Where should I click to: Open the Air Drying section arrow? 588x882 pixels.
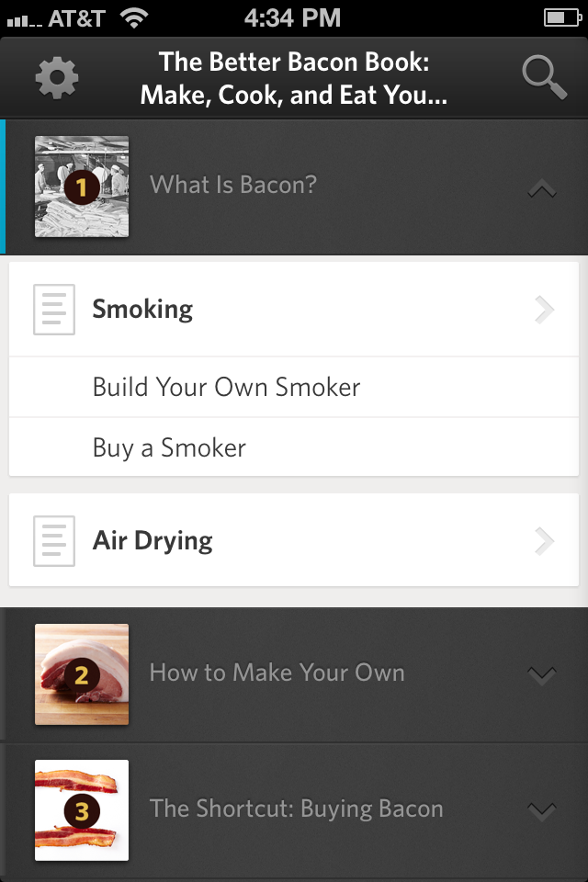point(544,540)
